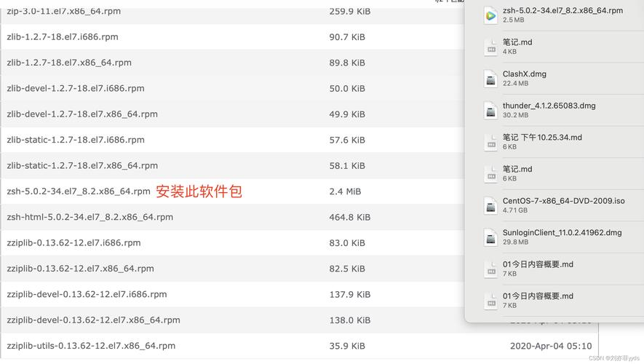Screen dimensions: 644x364
Task: Download zziplib-0.13.62-12.el7.x86_64.rpm
Action: click(x=80, y=269)
